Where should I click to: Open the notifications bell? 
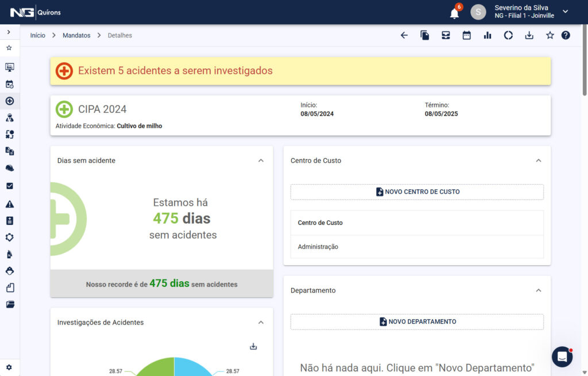454,13
